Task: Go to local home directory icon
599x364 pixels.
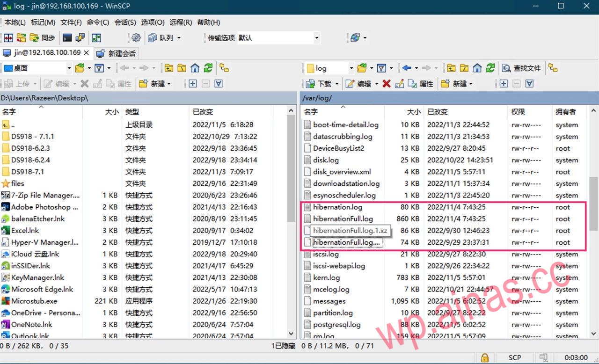Action: (195, 68)
